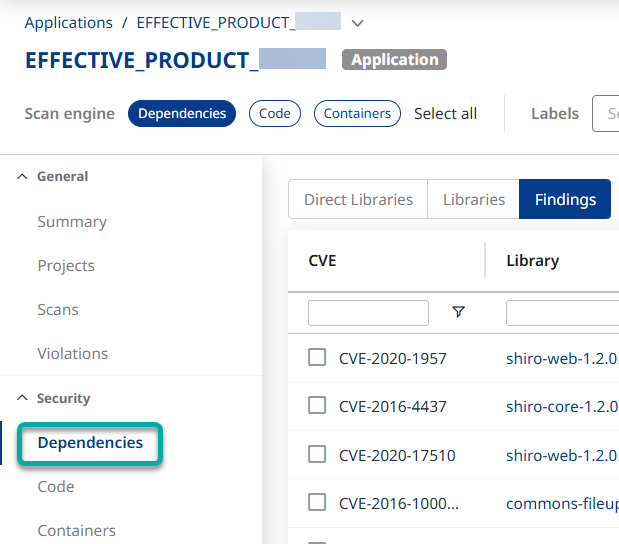Click Select all scan engines
The height and width of the screenshot is (544, 619).
pos(445,114)
